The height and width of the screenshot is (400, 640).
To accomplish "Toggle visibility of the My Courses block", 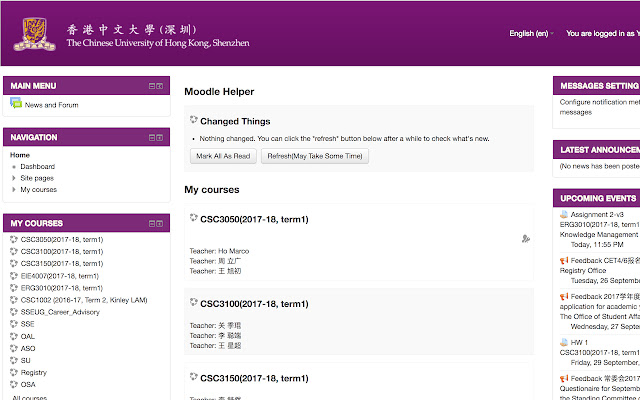I will [151, 223].
